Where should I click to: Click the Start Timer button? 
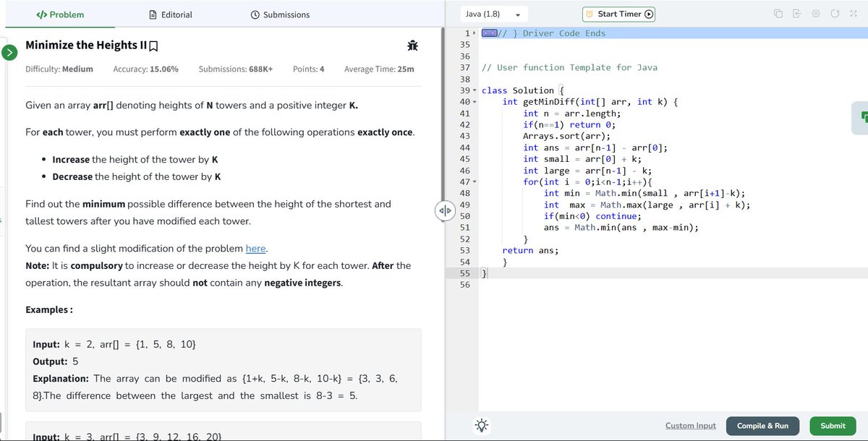click(619, 14)
